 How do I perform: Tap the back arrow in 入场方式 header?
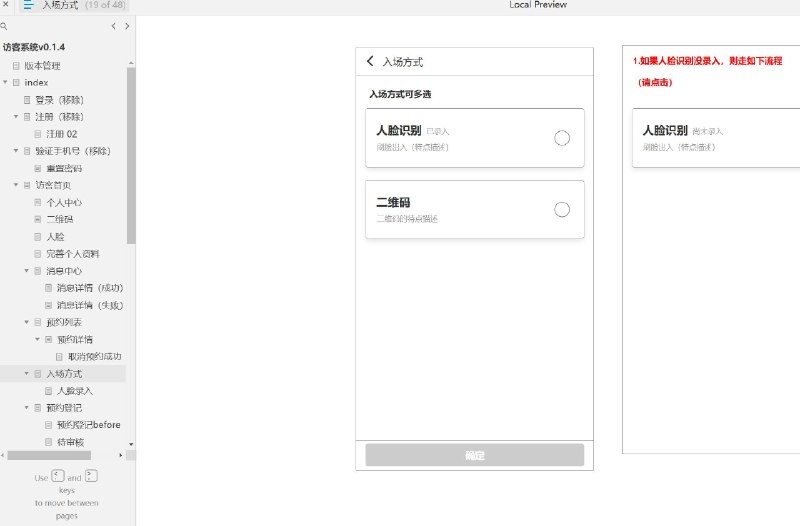[x=370, y=61]
